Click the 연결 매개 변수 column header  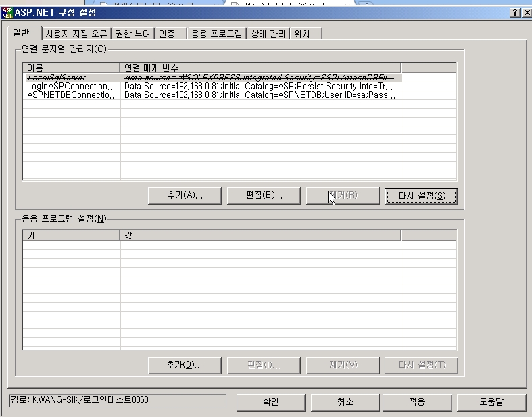tap(260, 68)
